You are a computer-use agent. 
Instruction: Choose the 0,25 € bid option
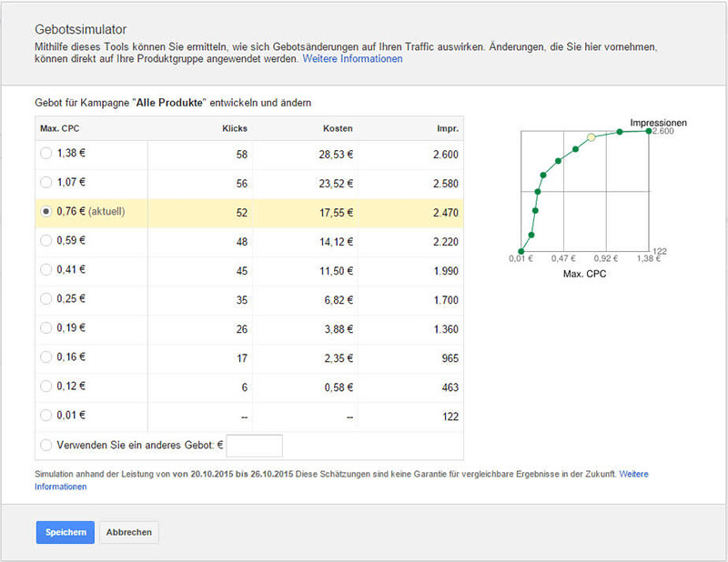point(46,299)
